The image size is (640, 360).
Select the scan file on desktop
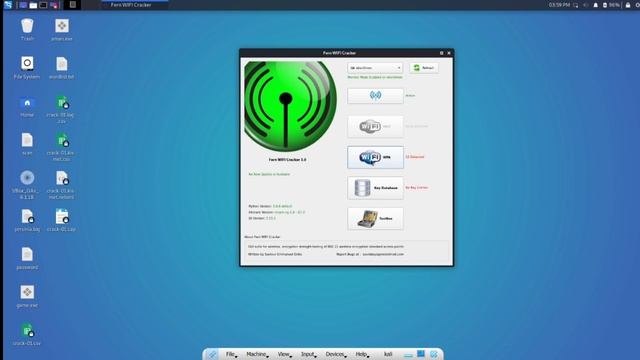(27, 144)
